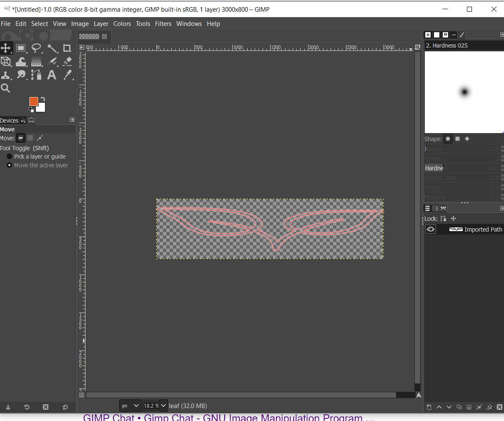Switch to the Devices tab

click(x=9, y=121)
